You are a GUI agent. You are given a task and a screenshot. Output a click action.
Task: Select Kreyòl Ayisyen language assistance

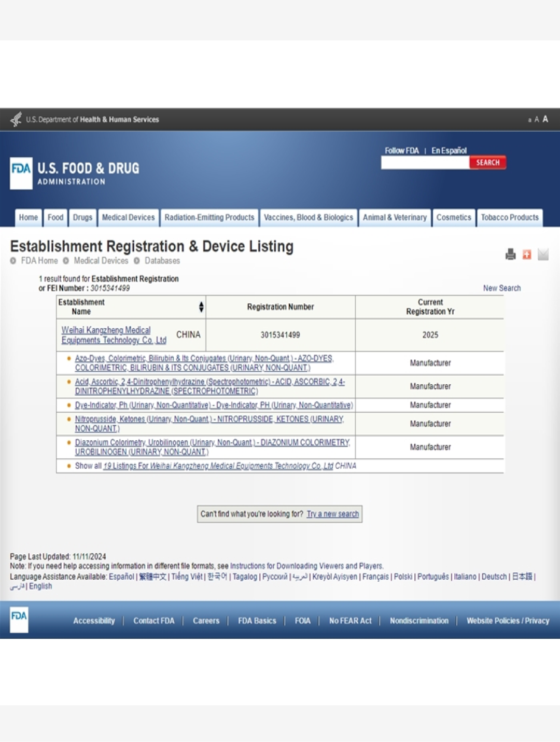(x=335, y=577)
